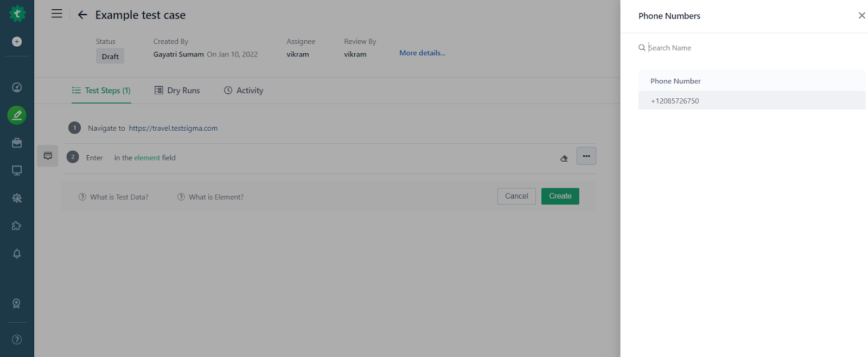Click the green Create button
The height and width of the screenshot is (357, 868).
click(x=560, y=196)
